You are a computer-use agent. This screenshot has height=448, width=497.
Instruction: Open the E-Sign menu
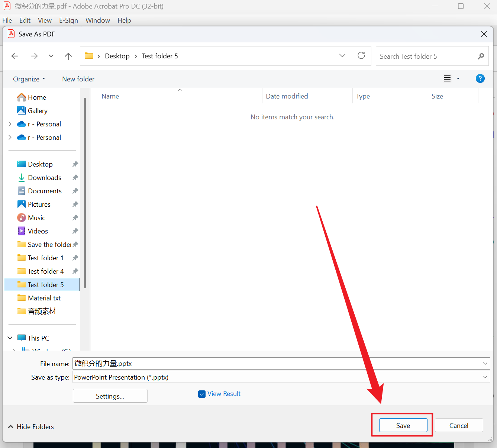(x=68, y=20)
